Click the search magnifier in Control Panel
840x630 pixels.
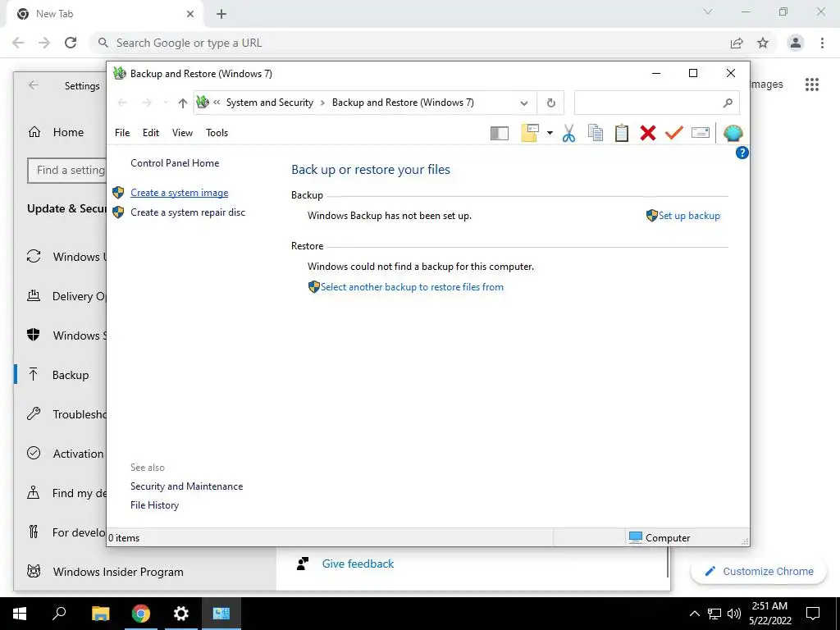point(728,103)
